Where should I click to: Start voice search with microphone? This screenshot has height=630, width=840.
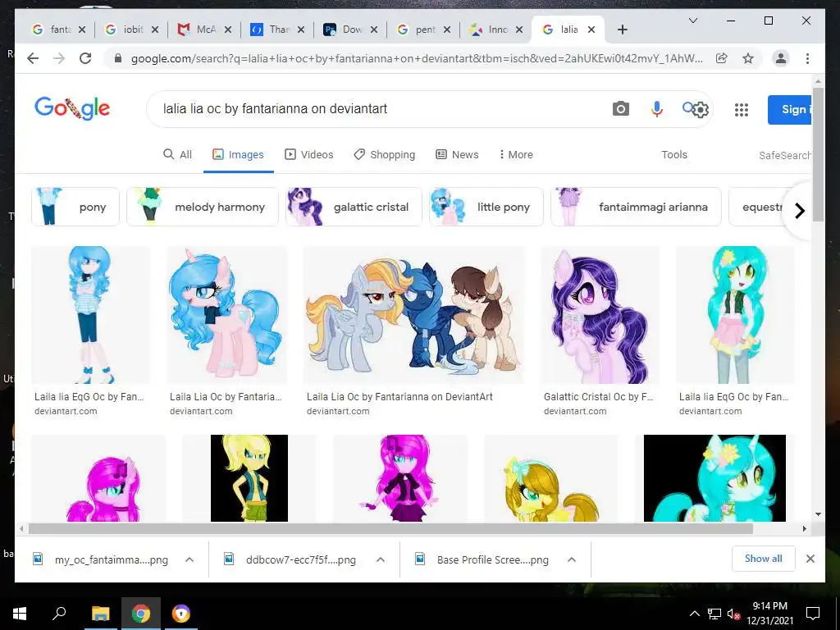coord(657,109)
